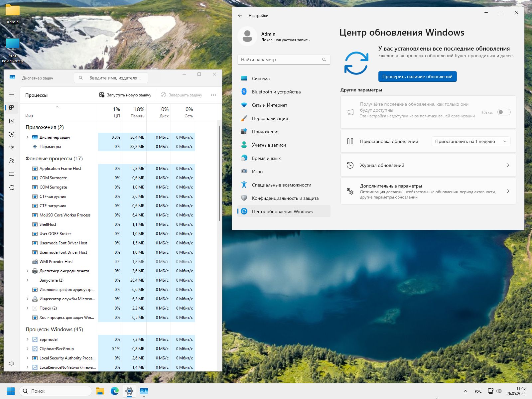Screen dimensions: 532x399
Task: Click Task Manager vertical scrollbar thumb
Action: [219, 173]
